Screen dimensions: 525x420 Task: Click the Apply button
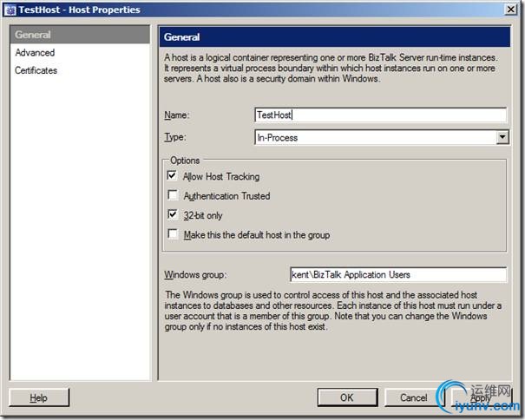pyautogui.click(x=481, y=397)
